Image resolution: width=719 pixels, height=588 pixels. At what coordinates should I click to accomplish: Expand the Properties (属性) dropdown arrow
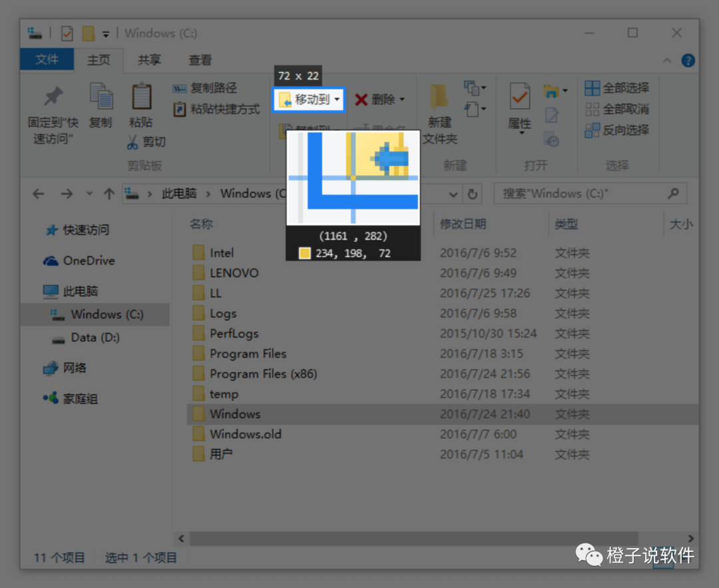tap(521, 133)
